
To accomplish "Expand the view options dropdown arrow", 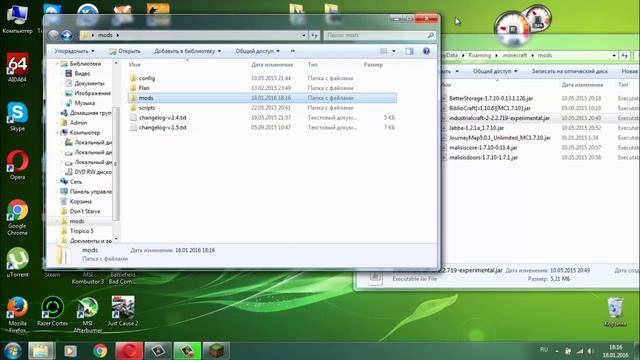I will 393,51.
